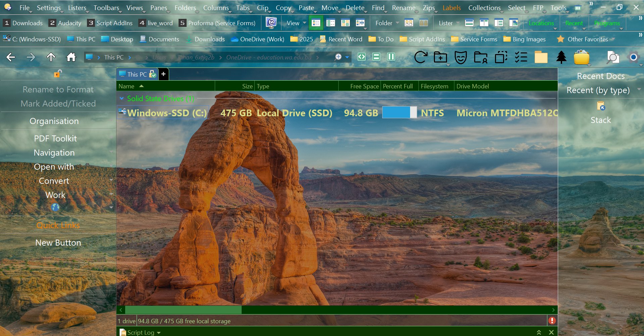Open the magnifier find-files icon
The image size is (644, 336).
(x=612, y=57)
